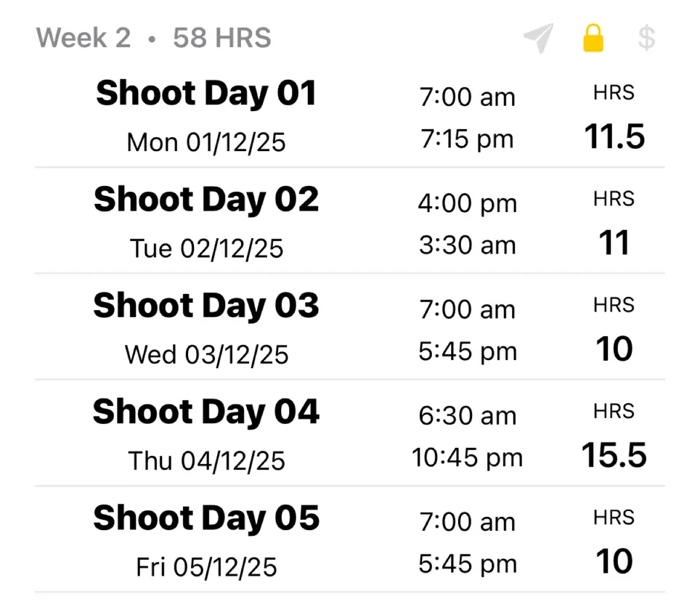700x612 pixels.
Task: Click the HRS label on Shoot Day 01
Action: click(x=614, y=92)
